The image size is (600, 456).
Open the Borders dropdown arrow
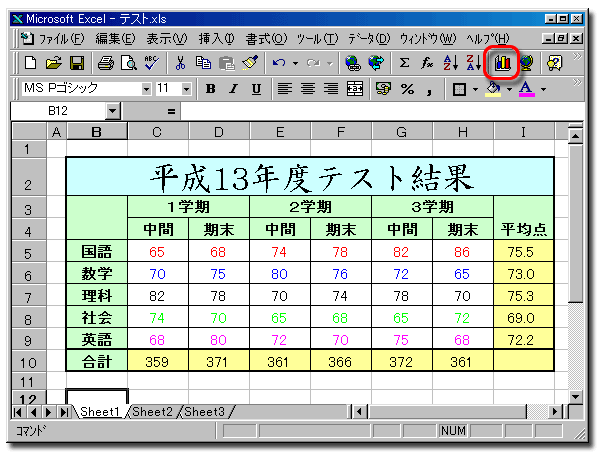click(x=475, y=89)
